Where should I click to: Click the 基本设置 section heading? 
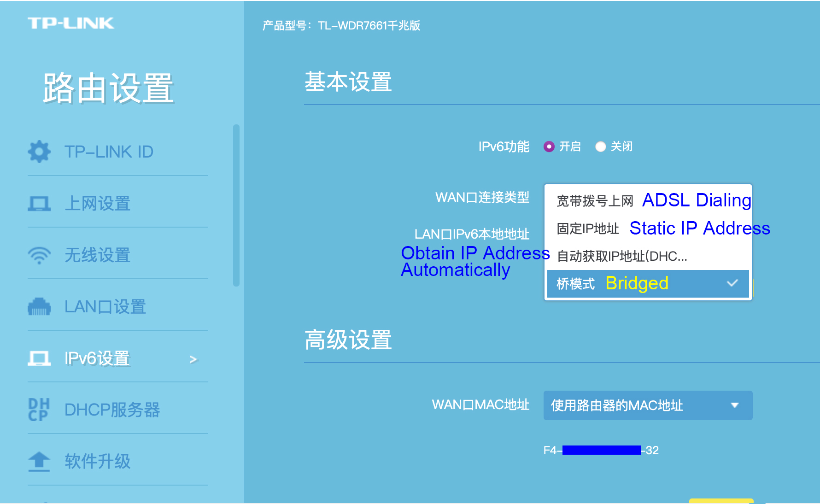click(x=348, y=82)
